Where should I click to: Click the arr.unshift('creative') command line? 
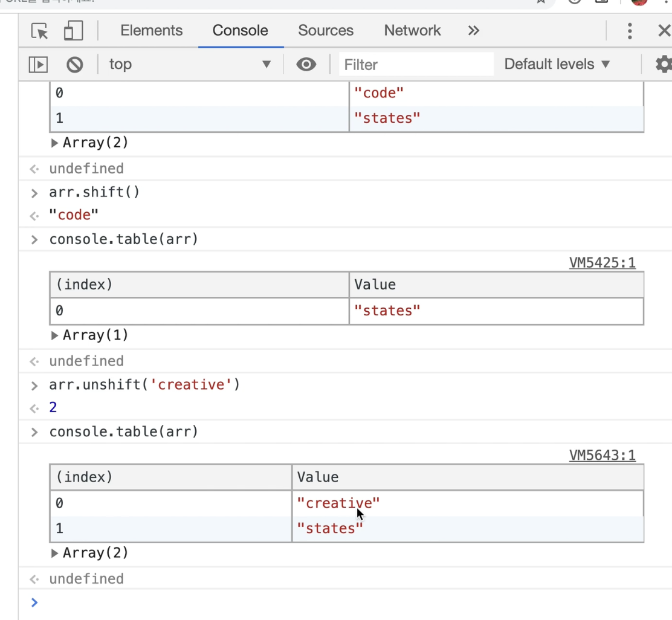(x=144, y=385)
